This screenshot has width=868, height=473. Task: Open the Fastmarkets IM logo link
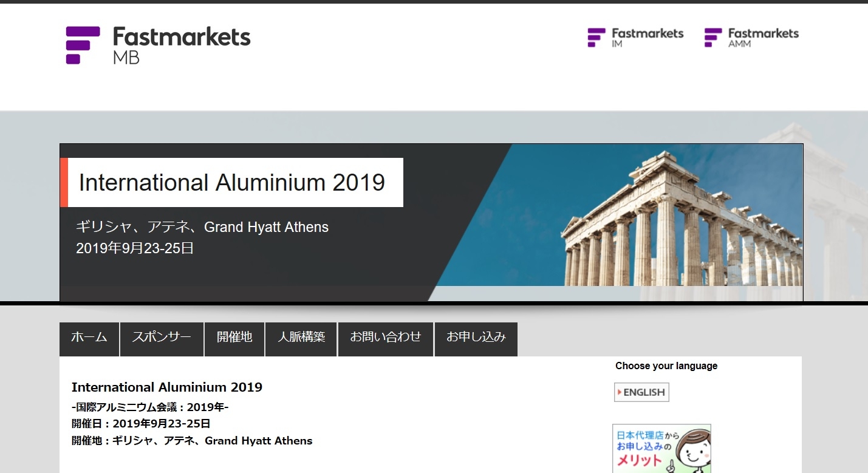pos(635,37)
